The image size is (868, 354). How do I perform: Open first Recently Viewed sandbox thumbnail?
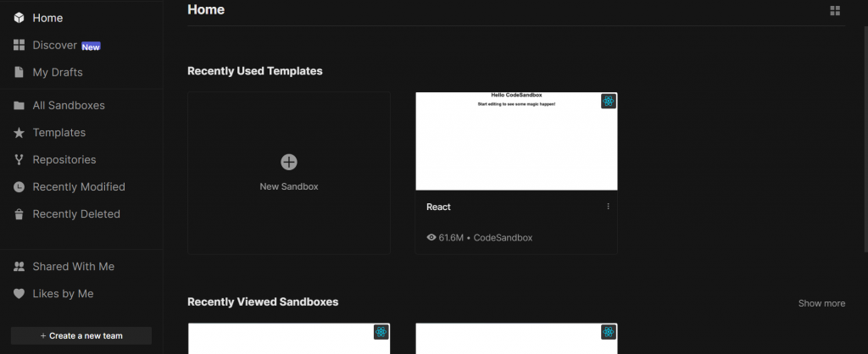click(289, 339)
